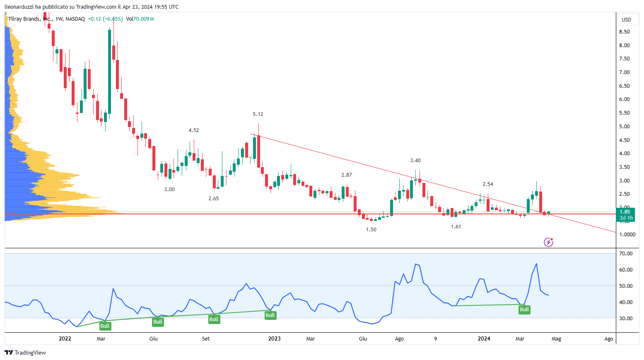The image size is (644, 360).
Task: Click the 2.65 low price annotation
Action: pos(214,199)
